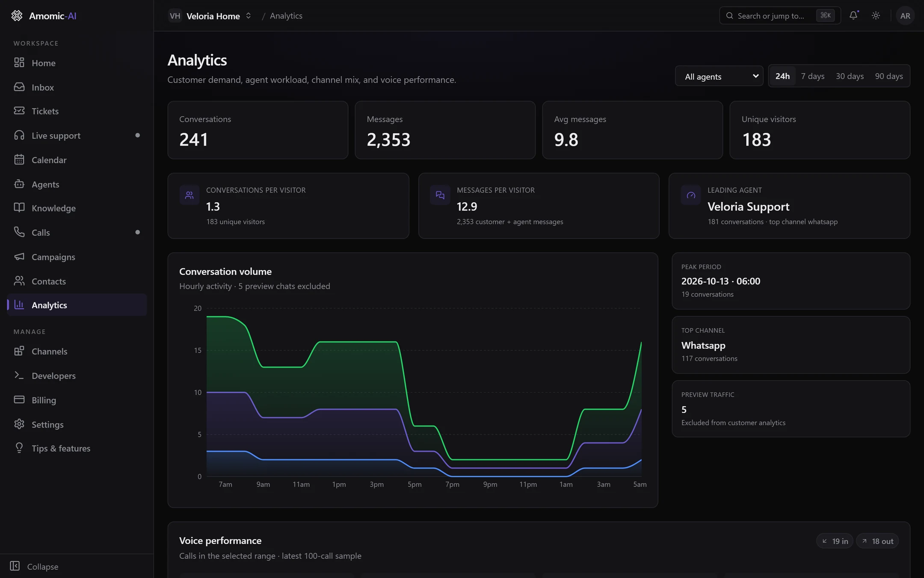Select the 24h time range
924x578 pixels.
tap(782, 76)
